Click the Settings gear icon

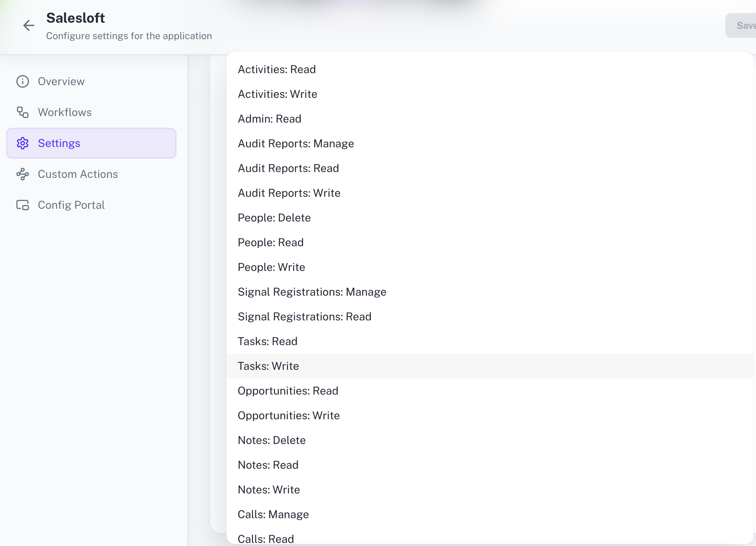[22, 143]
